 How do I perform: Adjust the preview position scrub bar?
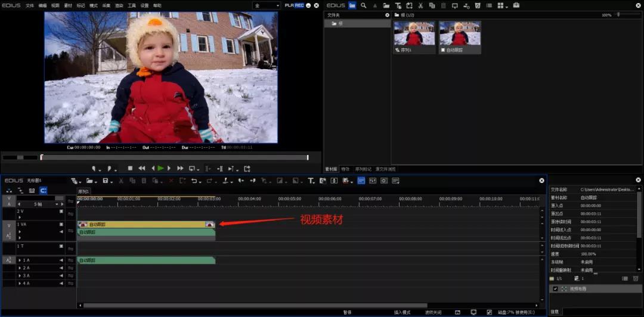[x=175, y=157]
